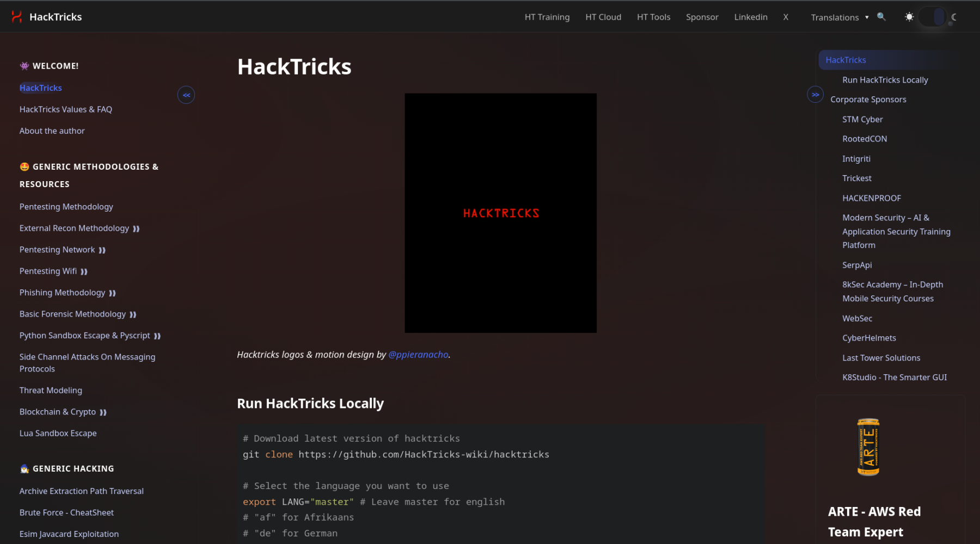
Task: Open the Translations dropdown
Action: [838, 17]
